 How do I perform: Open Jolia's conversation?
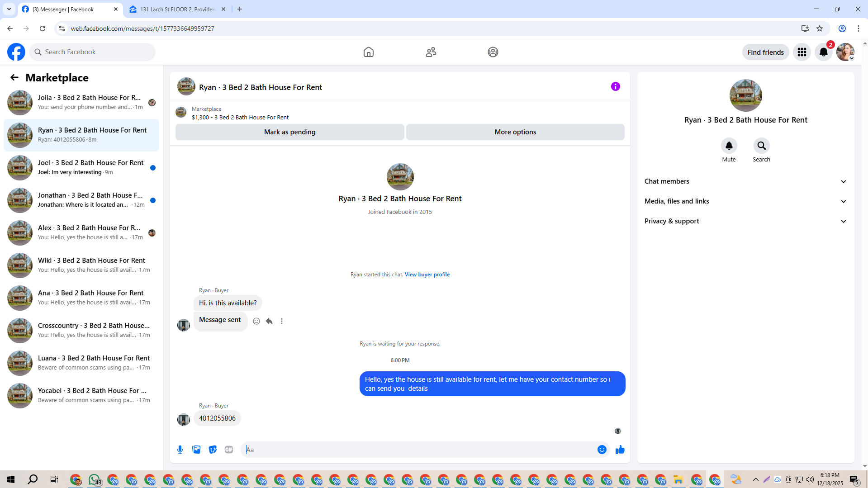point(81,103)
